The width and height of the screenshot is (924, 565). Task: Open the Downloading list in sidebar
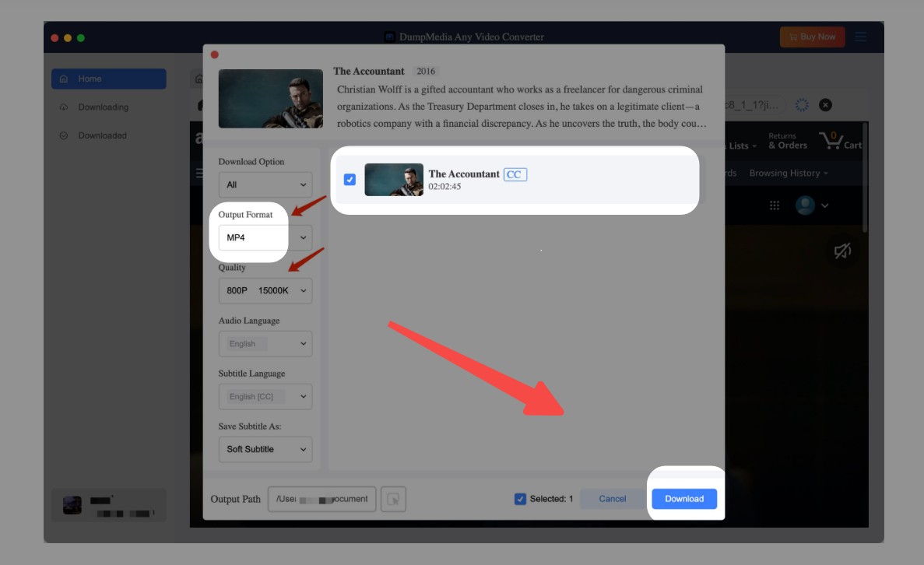[103, 107]
